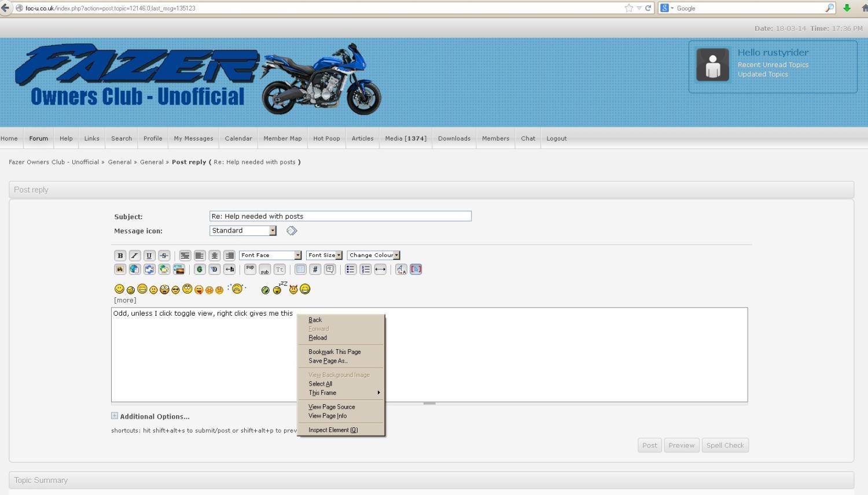
Task: Insert code block with hash icon
Action: [315, 269]
